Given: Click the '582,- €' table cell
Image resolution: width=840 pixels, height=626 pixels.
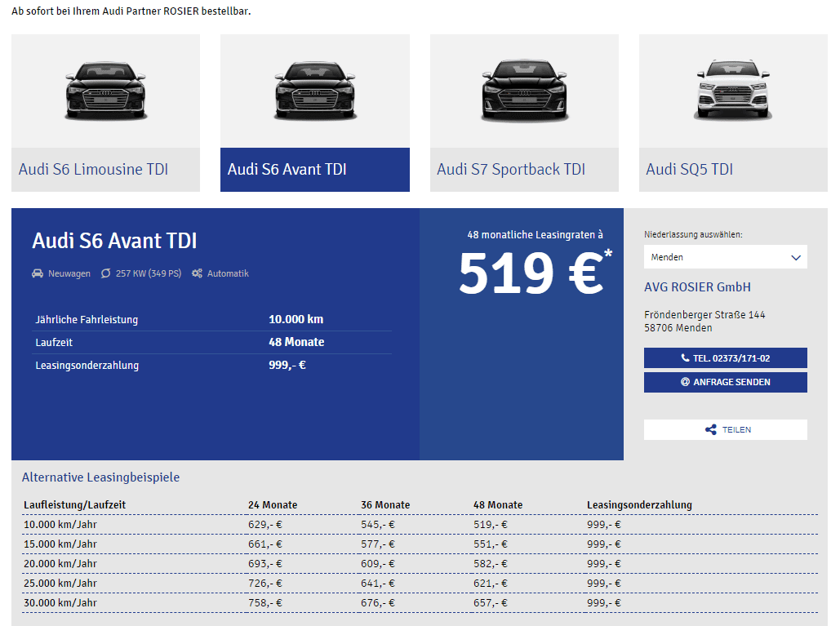Looking at the screenshot, I should [x=490, y=563].
